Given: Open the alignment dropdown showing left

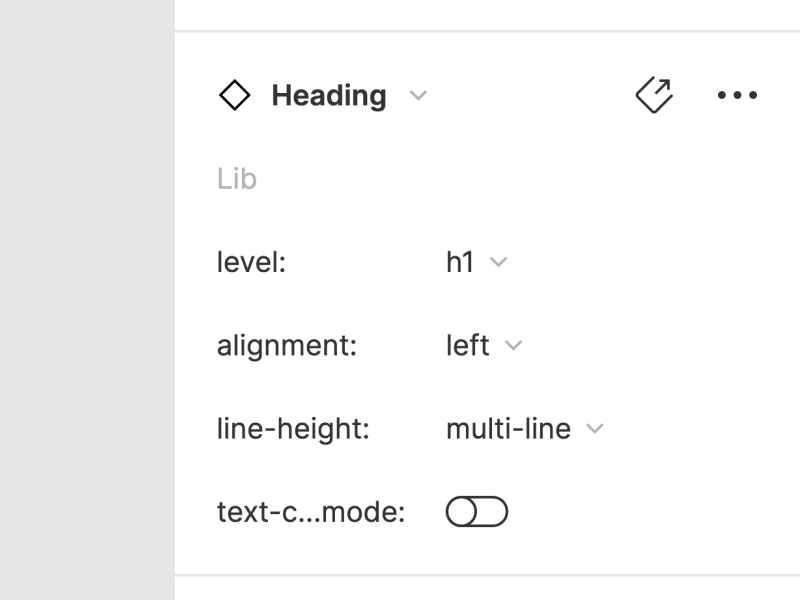Looking at the screenshot, I should 481,345.
